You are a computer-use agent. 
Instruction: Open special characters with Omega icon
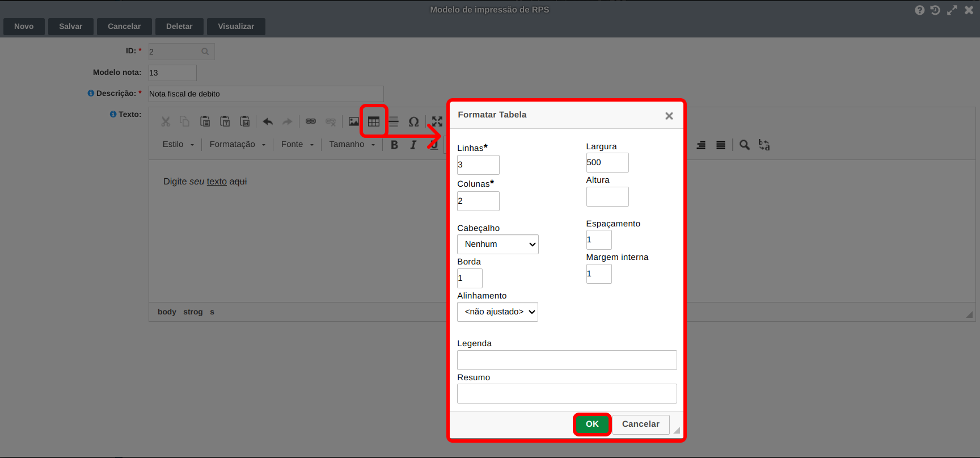[414, 121]
